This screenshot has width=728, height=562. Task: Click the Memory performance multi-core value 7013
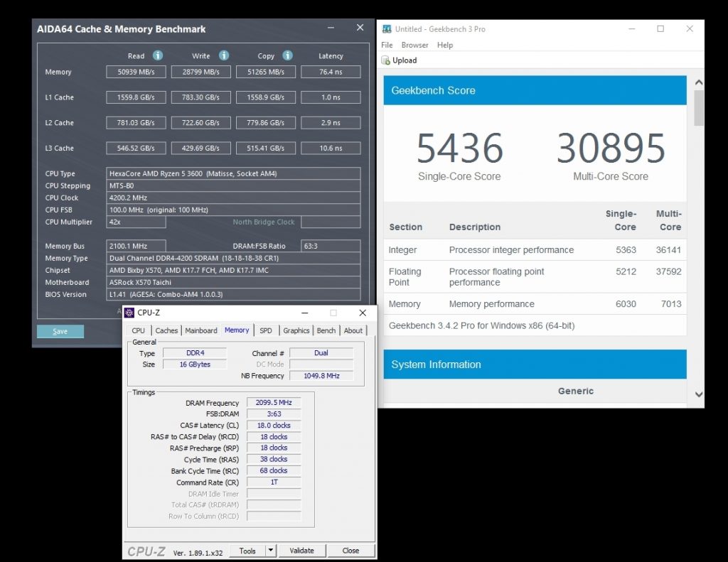(671, 304)
